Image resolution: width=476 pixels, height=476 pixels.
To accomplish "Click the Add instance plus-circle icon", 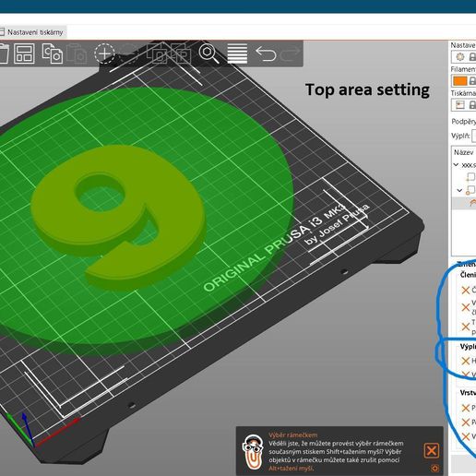I will point(104,54).
